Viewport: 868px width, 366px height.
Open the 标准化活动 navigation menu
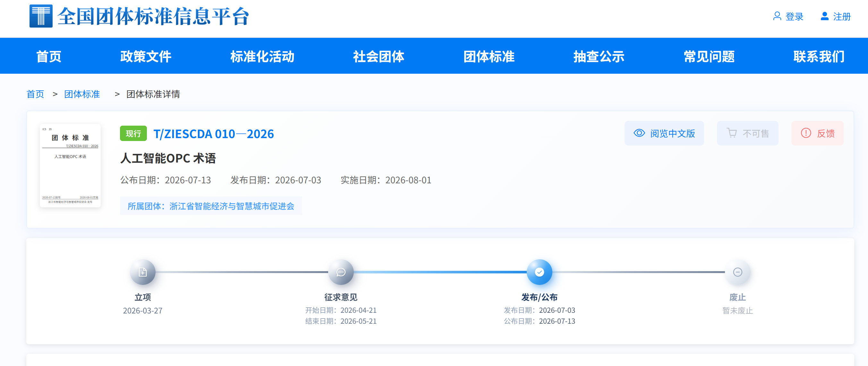coord(262,56)
